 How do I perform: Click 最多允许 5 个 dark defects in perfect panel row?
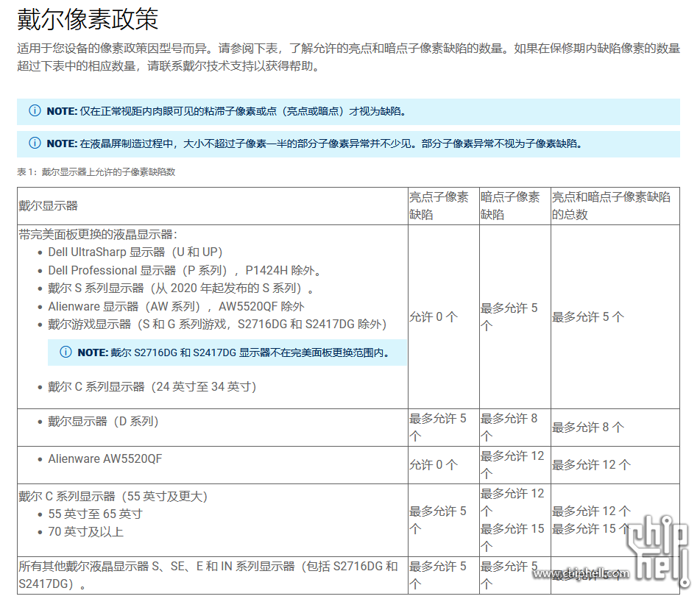(x=509, y=316)
